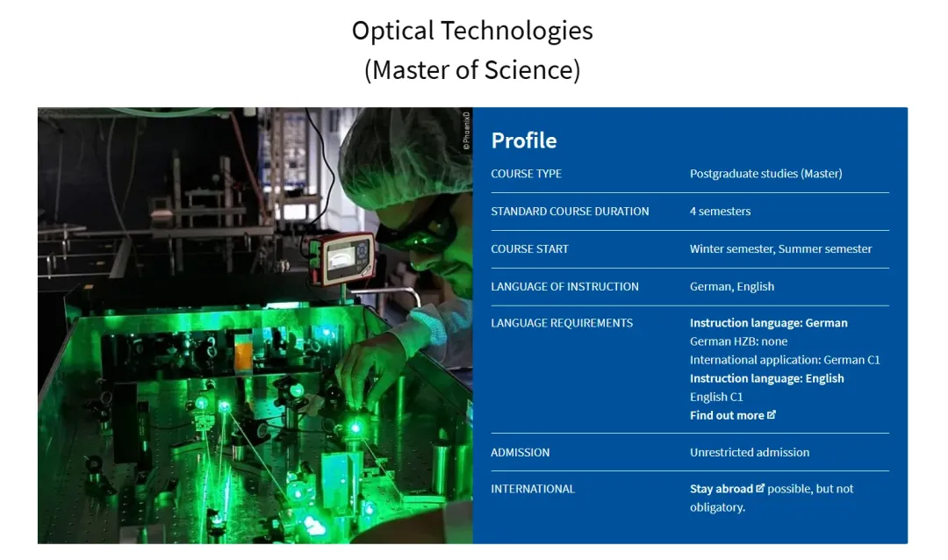
Task: Click the LANGUAGE OF INSTRUCTION label
Action: (564, 287)
